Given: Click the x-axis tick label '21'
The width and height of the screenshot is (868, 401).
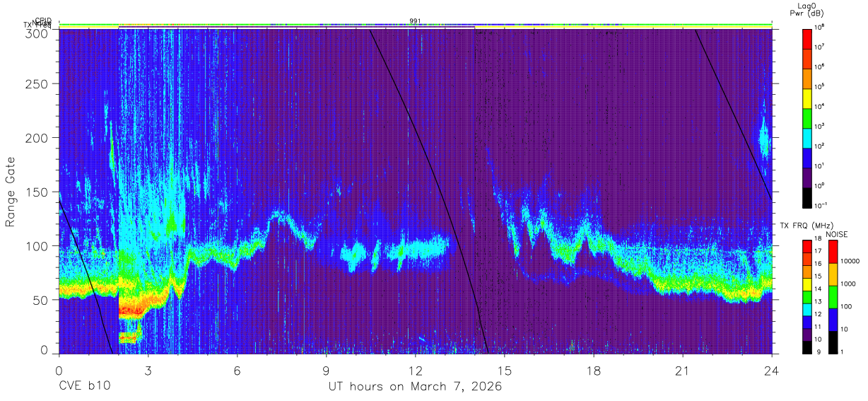Looking at the screenshot, I should [x=683, y=370].
